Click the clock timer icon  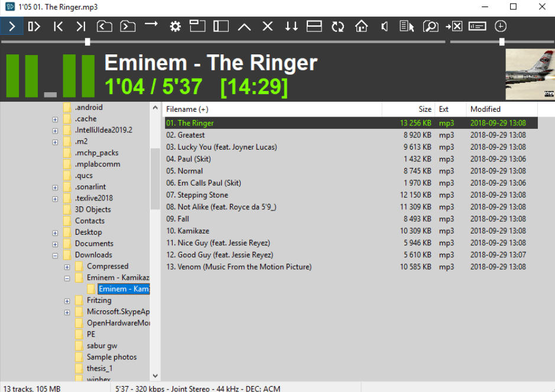pos(501,26)
